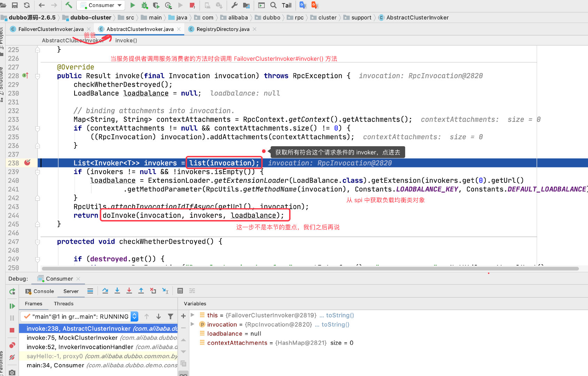The image size is (588, 376).
Task: Click the red Stop icon in debug sidebar
Action: pyautogui.click(x=12, y=330)
